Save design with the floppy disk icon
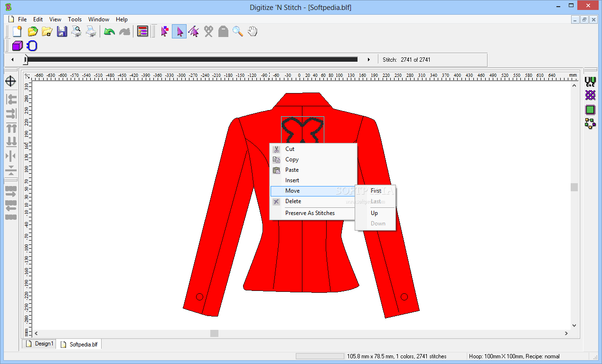The image size is (602, 364). coord(61,32)
